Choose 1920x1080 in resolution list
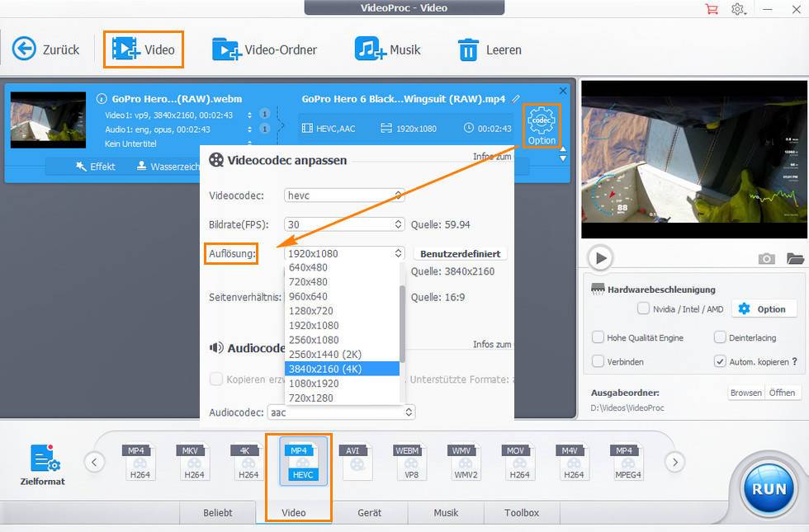Viewport: 809px width, 532px height. pyautogui.click(x=342, y=325)
